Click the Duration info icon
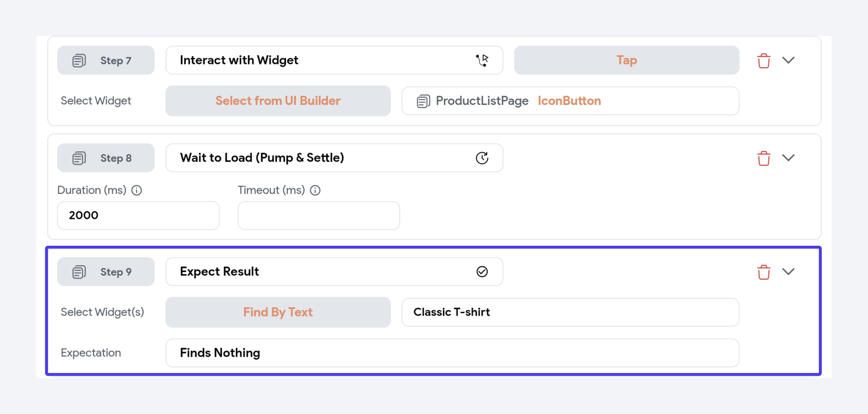868x414 pixels. click(x=137, y=190)
